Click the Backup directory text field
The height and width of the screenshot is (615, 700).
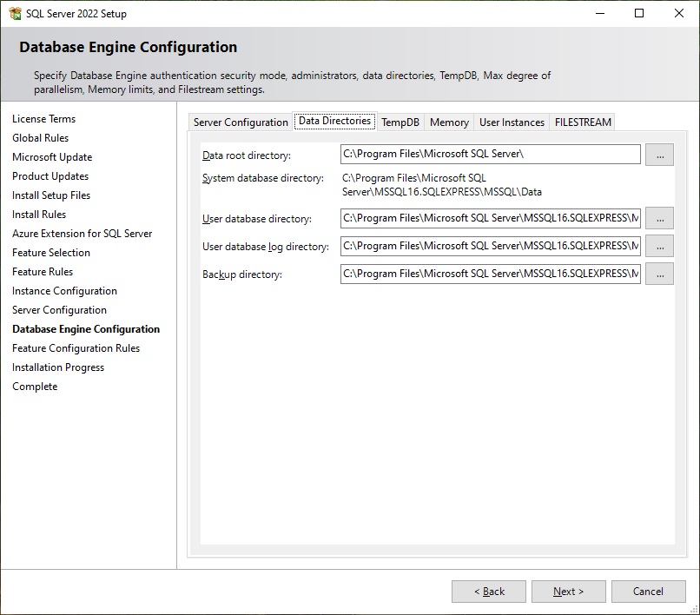[x=490, y=274]
